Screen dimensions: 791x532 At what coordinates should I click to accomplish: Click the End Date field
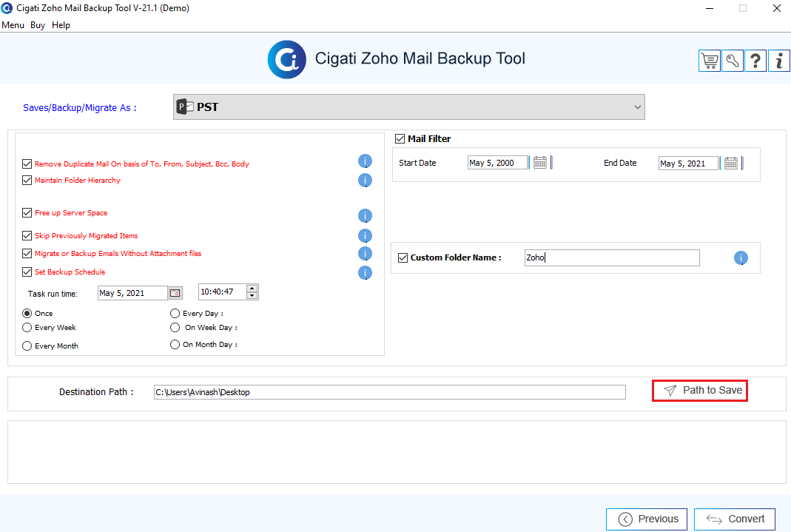[x=689, y=164]
